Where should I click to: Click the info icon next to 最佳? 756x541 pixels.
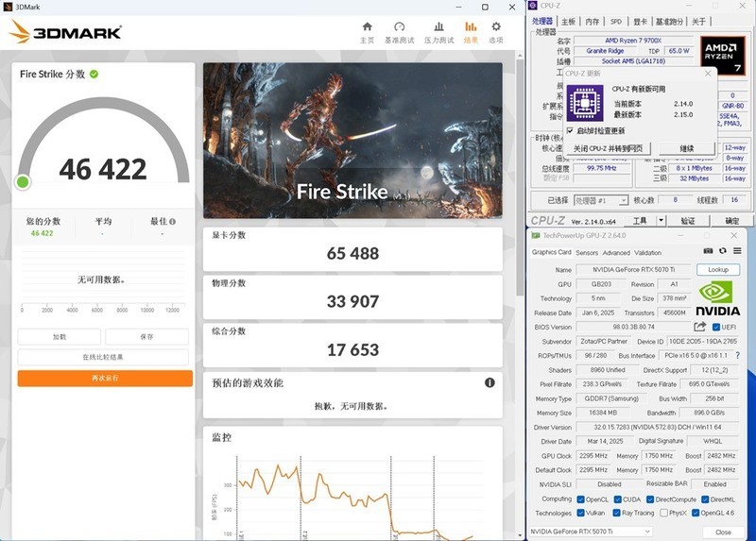(173, 222)
